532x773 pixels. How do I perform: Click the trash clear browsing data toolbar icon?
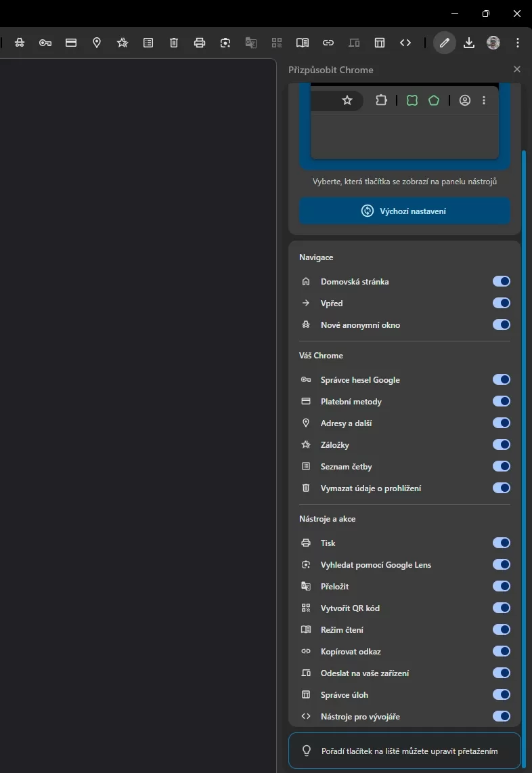point(174,43)
